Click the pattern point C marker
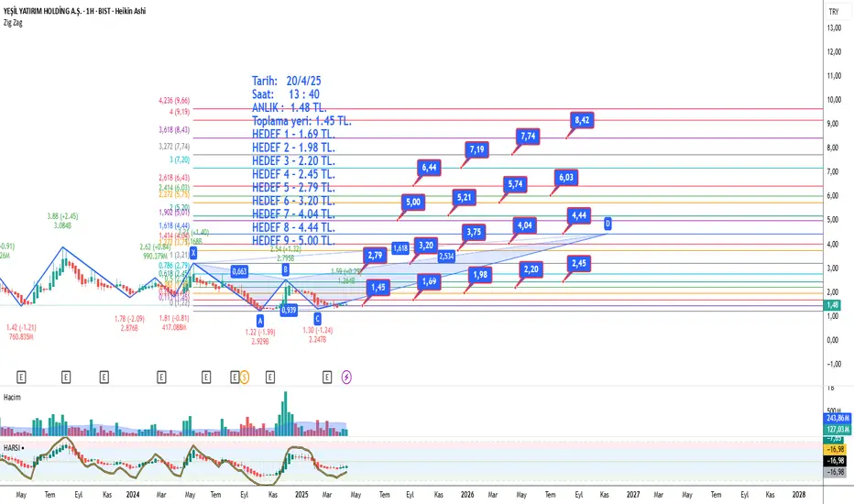The height and width of the screenshot is (504, 854). 318,319
